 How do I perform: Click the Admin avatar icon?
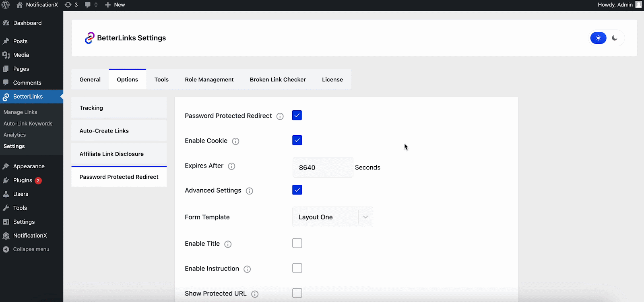coord(639,4)
